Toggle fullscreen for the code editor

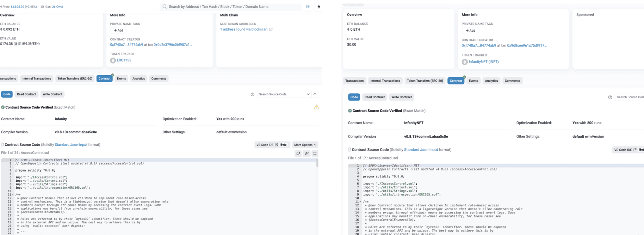coord(315,153)
